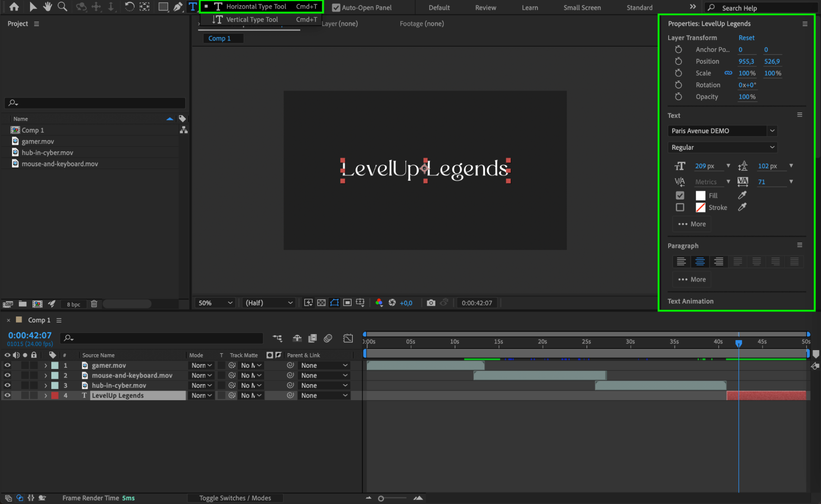The image size is (821, 504).
Task: Click the trash delete icon in Project panel
Action: (94, 304)
